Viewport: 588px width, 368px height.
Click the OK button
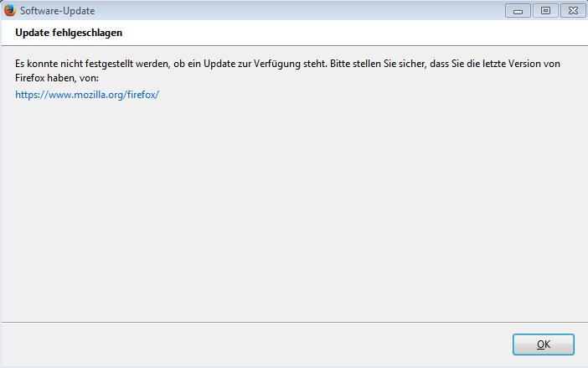544,345
